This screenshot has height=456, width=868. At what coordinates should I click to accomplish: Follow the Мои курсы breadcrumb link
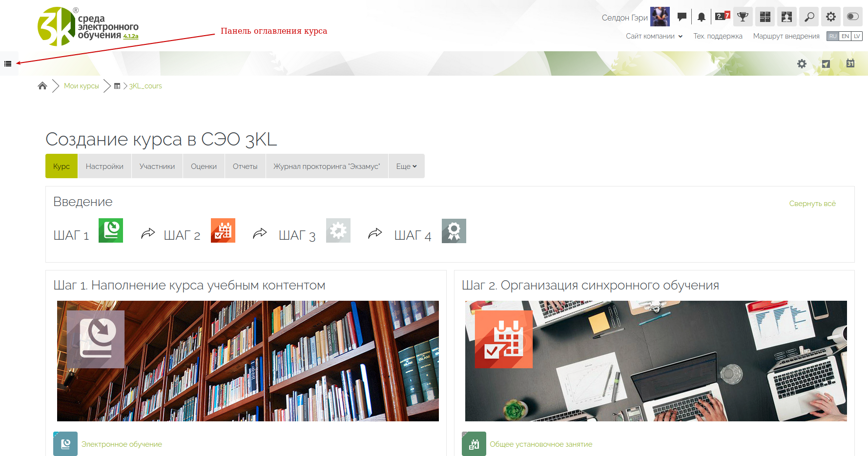point(81,86)
